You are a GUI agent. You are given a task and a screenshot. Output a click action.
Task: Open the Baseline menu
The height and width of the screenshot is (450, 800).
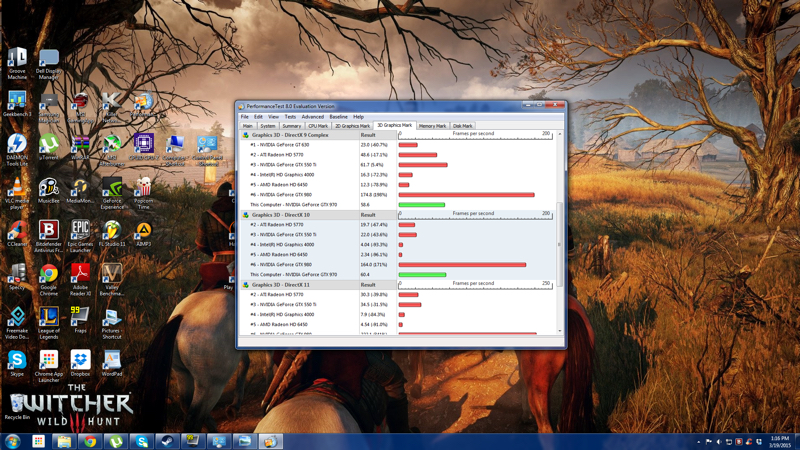[338, 117]
